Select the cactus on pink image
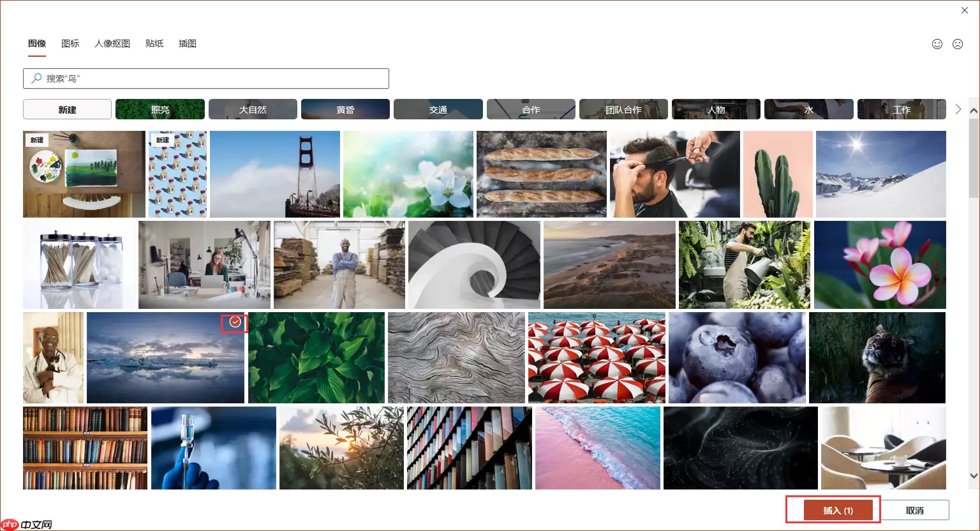This screenshot has width=980, height=531. point(778,174)
